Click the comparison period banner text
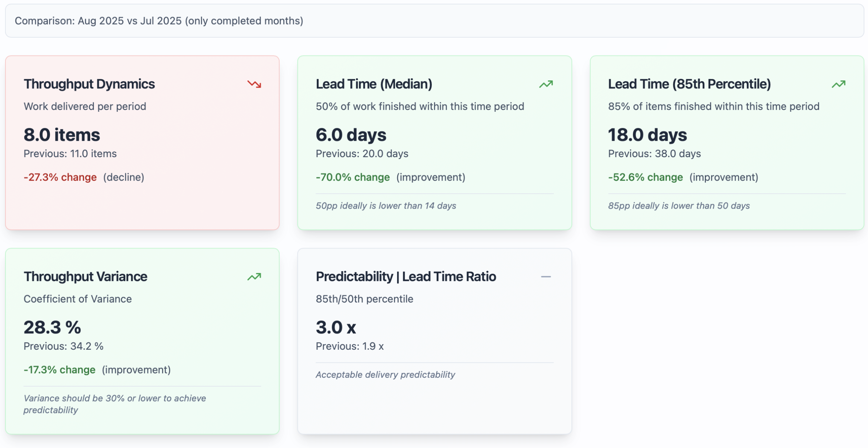 coord(159,21)
